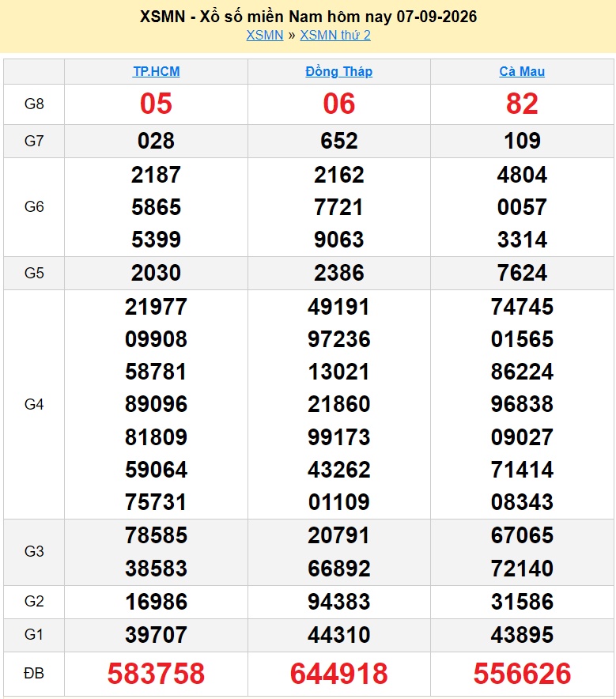Click G5 number 2030
Image resolution: width=616 pixels, height=699 pixels.
156,273
